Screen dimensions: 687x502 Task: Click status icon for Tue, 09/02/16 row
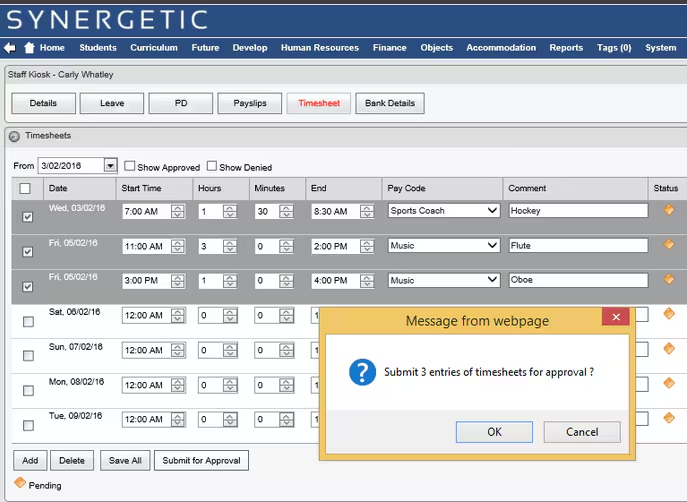(669, 417)
